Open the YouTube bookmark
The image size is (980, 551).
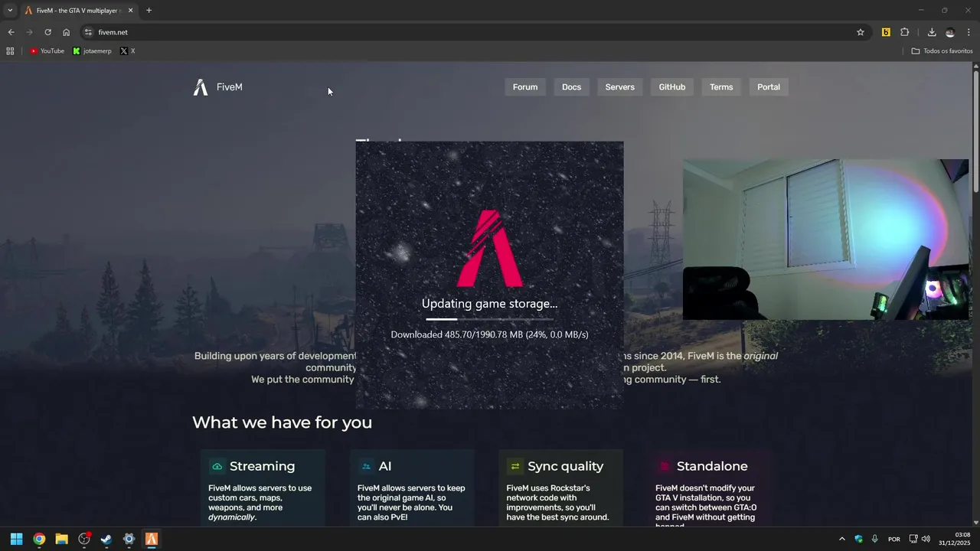pyautogui.click(x=47, y=51)
